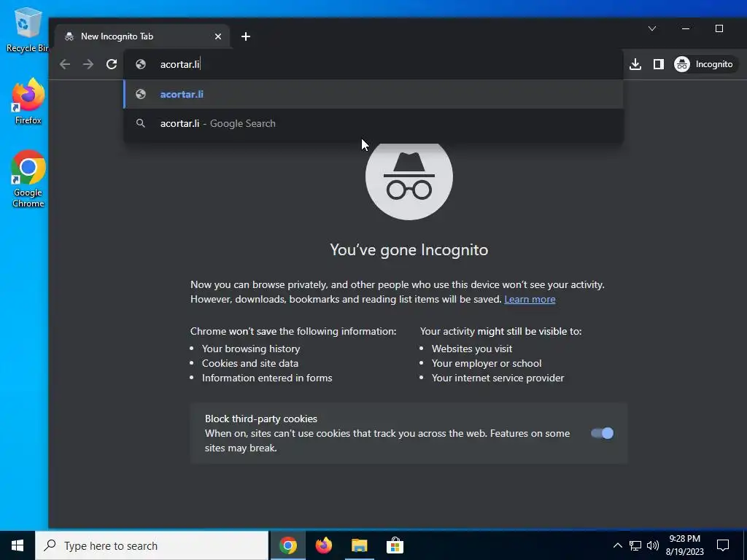Close the New Incognito Tab
Screen dimensions: 747x560
tap(217, 36)
